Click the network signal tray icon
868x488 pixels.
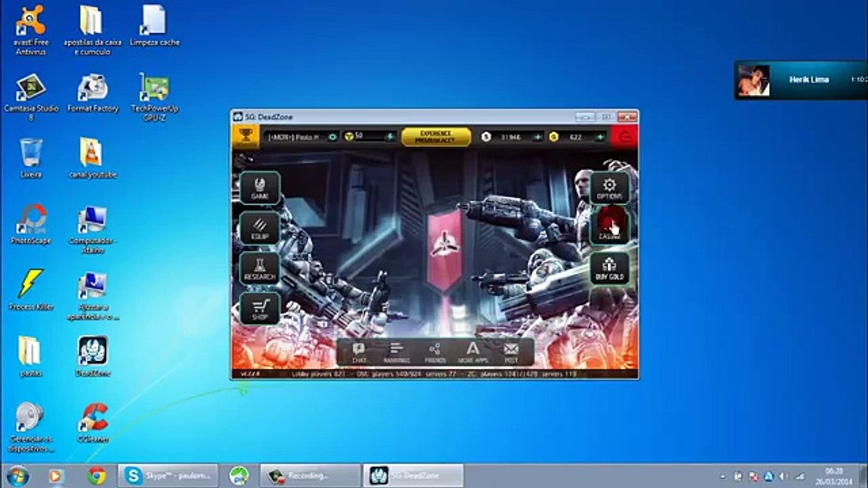pyautogui.click(x=801, y=476)
